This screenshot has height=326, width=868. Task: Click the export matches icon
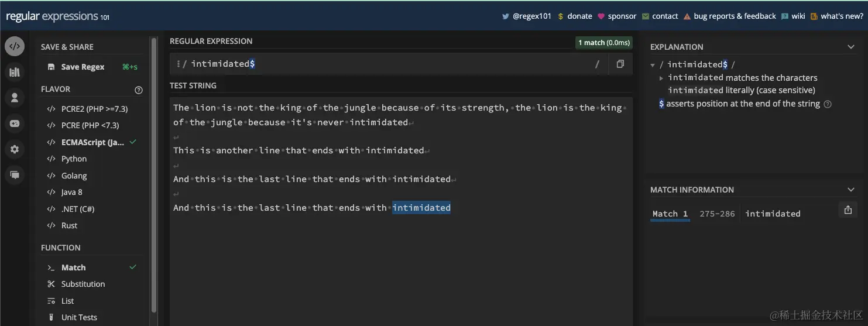click(848, 210)
